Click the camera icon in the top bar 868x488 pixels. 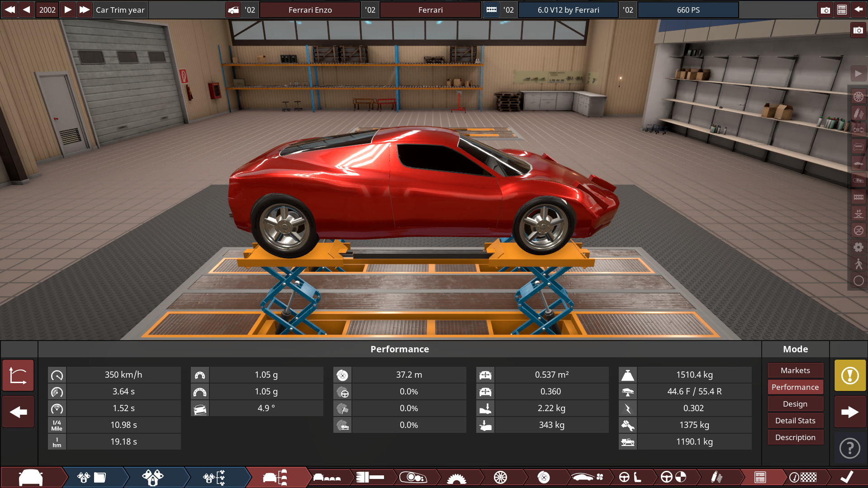[x=825, y=9]
